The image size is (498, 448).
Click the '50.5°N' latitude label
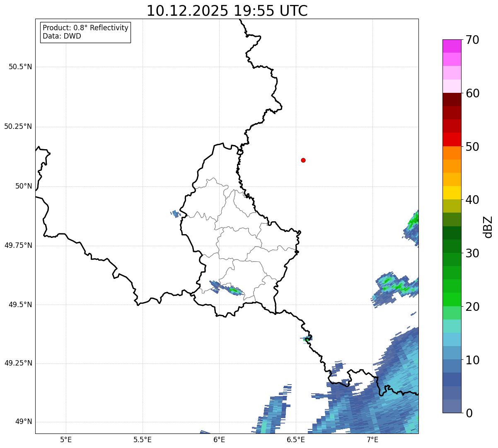[x=20, y=67]
